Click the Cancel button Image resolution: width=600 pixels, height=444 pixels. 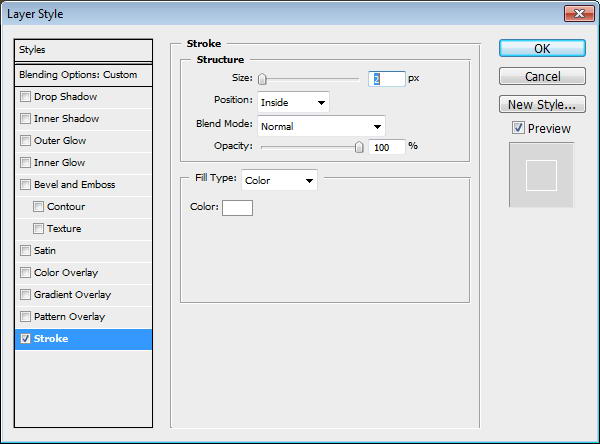pyautogui.click(x=542, y=77)
